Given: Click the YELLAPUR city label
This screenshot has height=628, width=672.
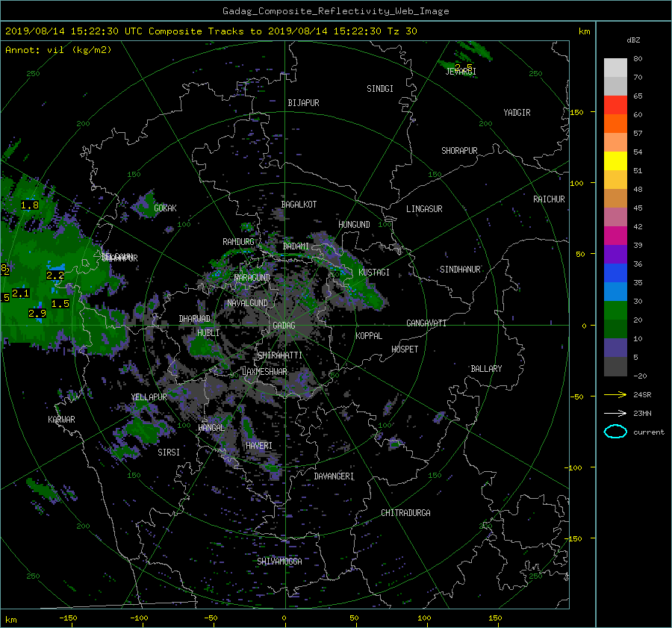Looking at the screenshot, I should point(149,397).
